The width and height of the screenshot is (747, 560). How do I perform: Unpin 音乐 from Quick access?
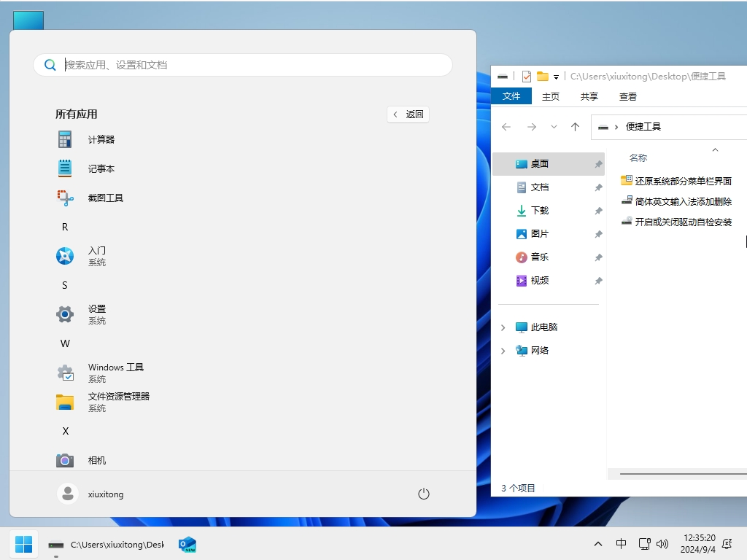click(x=598, y=257)
